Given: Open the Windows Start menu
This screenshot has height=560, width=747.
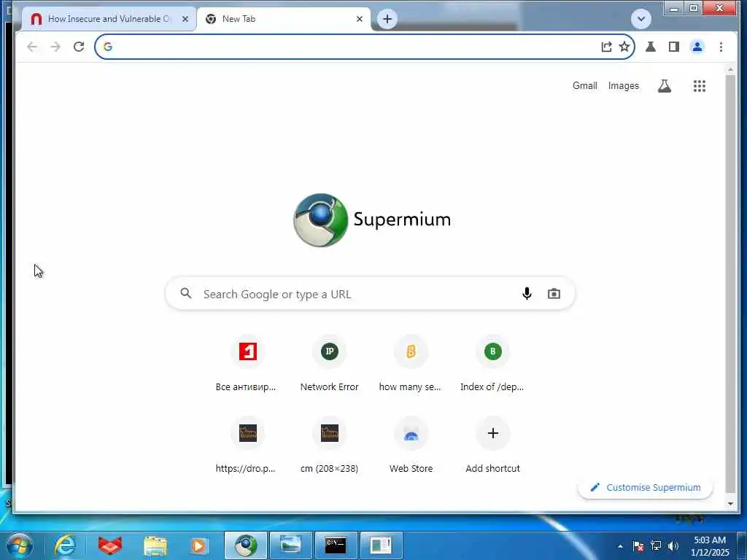Looking at the screenshot, I should (19, 545).
